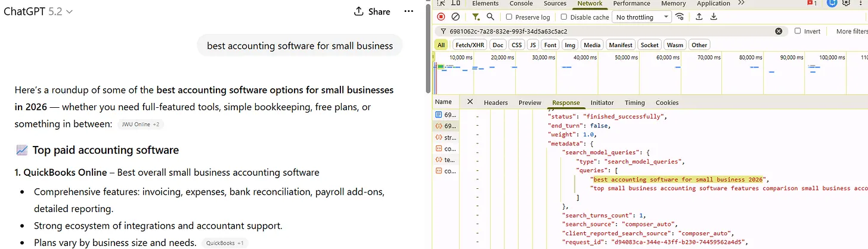Open the ChatGPT 5.2 model selector dropdown

point(38,11)
